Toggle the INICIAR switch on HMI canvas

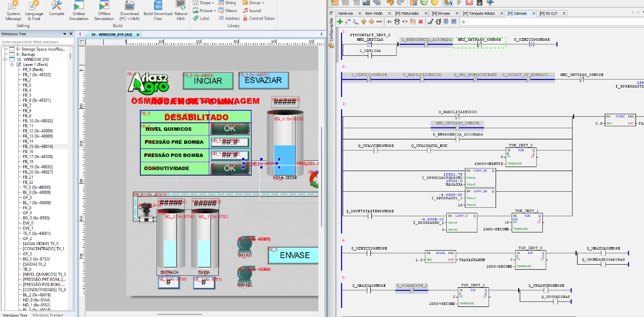click(x=208, y=81)
